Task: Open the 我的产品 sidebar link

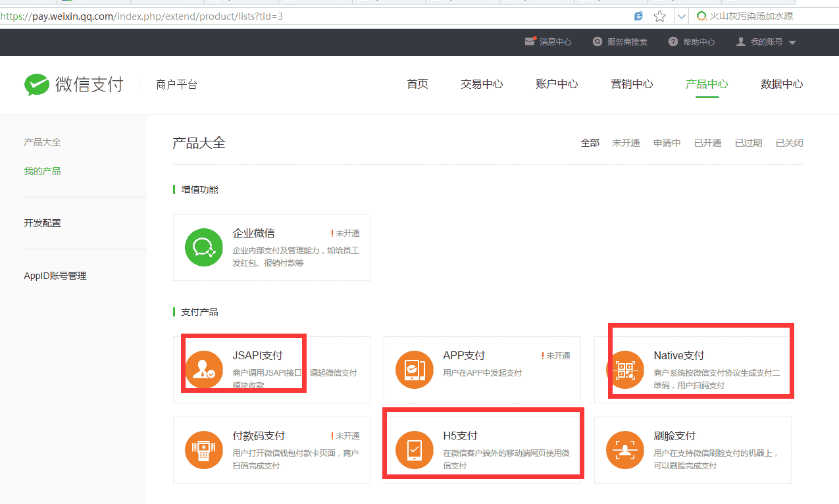Action: pyautogui.click(x=42, y=170)
